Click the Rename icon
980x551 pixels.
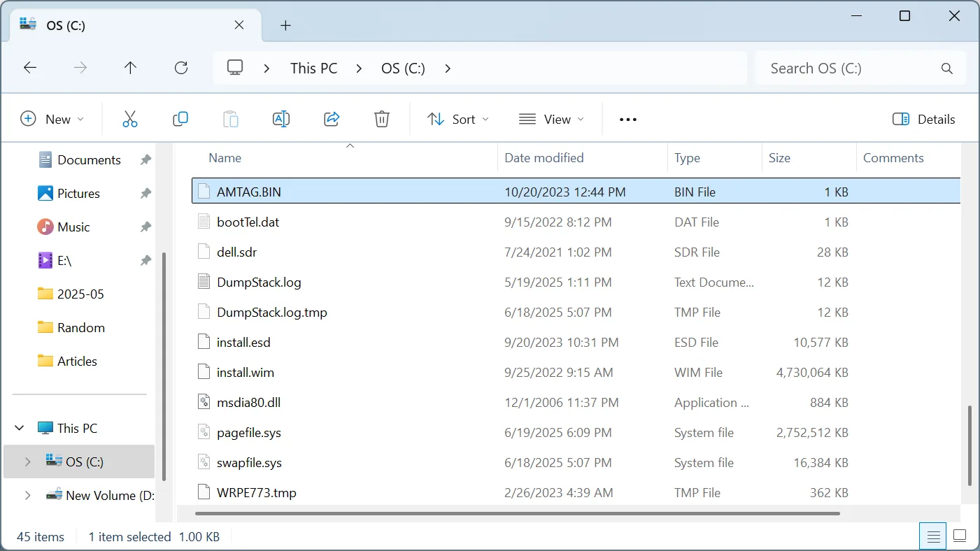(x=281, y=119)
